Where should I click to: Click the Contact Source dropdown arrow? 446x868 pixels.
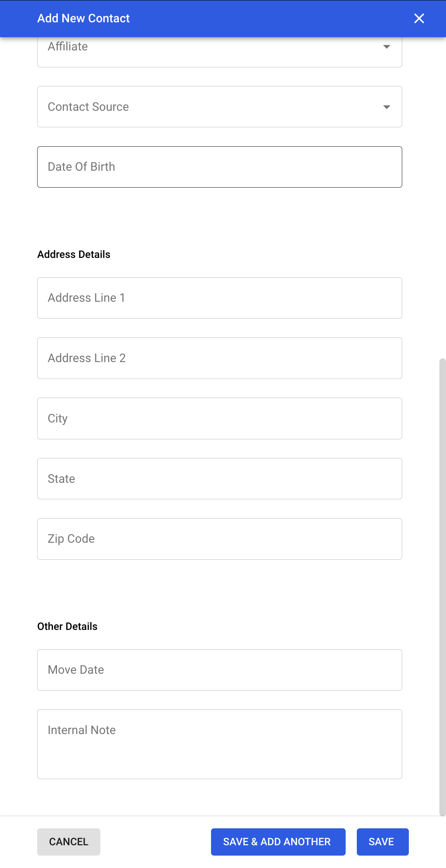(x=387, y=107)
